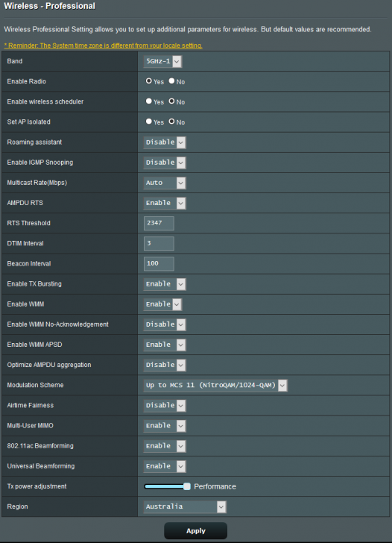The image size is (392, 543).
Task: Open the Multi-User MIMO dropdown
Action: [x=165, y=426]
